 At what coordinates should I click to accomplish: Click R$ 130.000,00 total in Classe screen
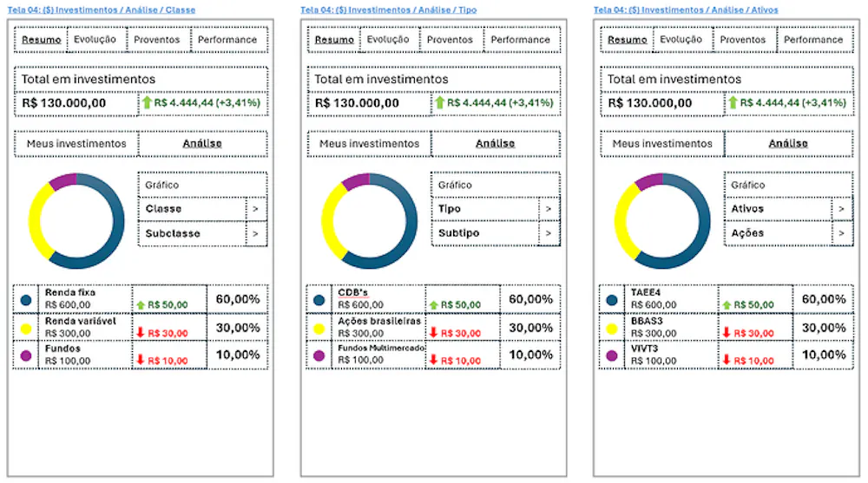[x=63, y=103]
